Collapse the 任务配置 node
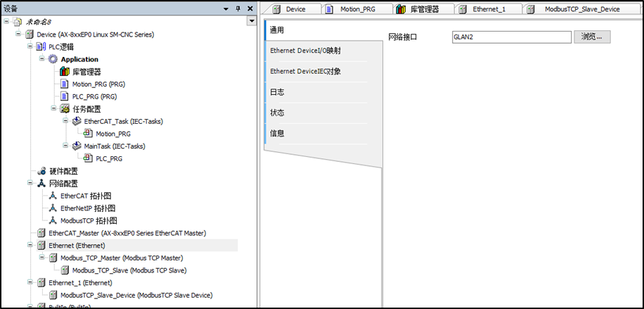The image size is (644, 309). click(54, 109)
